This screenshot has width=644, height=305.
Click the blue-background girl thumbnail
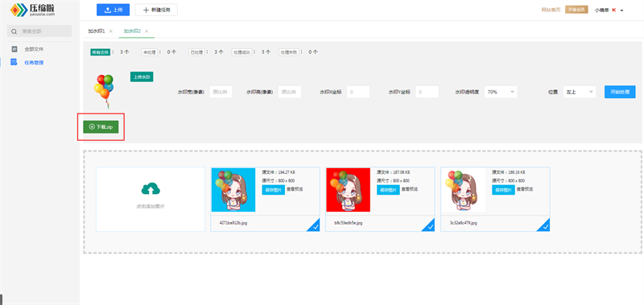coord(233,190)
